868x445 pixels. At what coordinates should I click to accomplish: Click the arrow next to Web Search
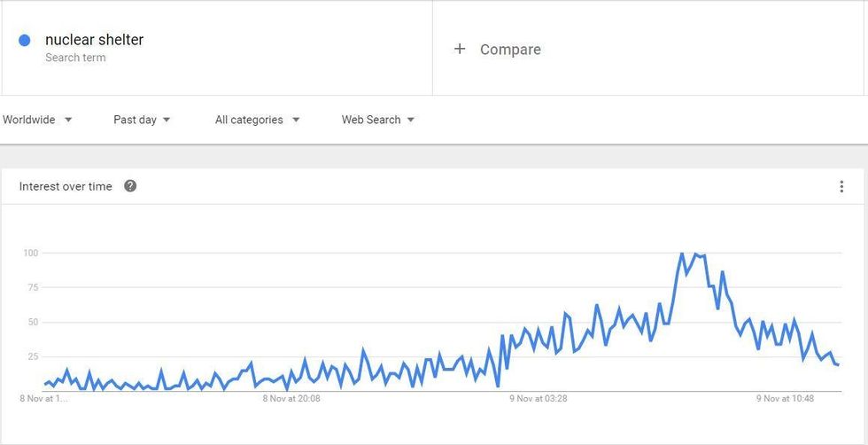coord(411,119)
